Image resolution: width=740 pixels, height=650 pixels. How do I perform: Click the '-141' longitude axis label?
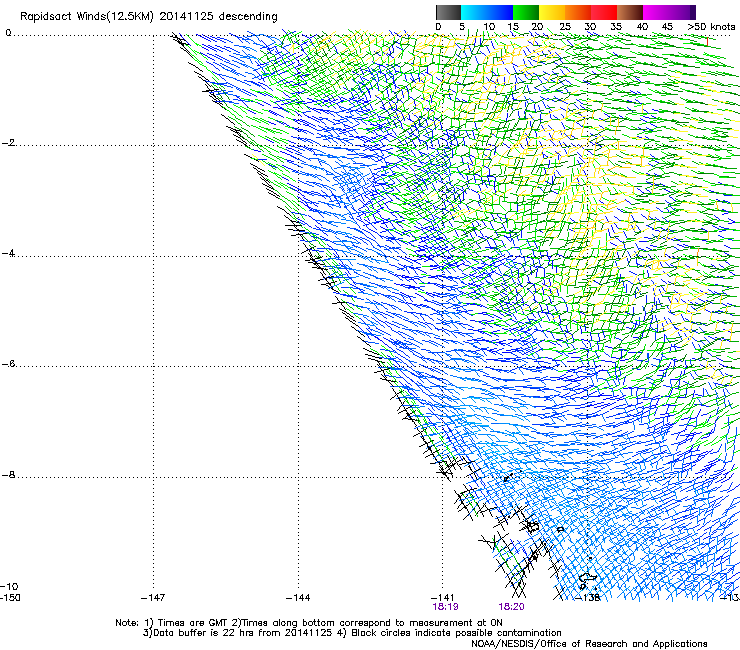point(442,598)
